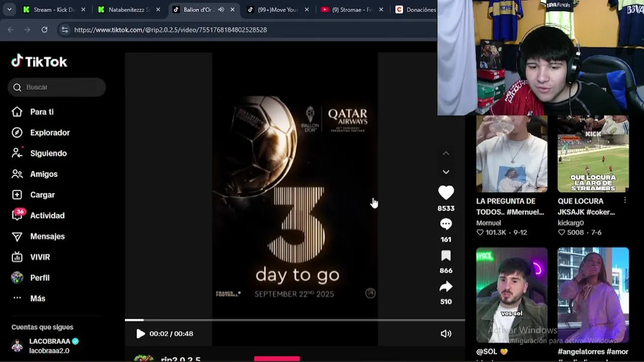Image resolution: width=644 pixels, height=362 pixels.
Task: Click the browser forward arrow
Action: pyautogui.click(x=27, y=30)
